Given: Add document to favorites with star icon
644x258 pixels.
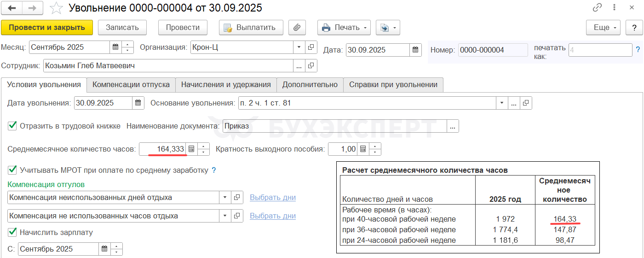Looking at the screenshot, I should 57,8.
